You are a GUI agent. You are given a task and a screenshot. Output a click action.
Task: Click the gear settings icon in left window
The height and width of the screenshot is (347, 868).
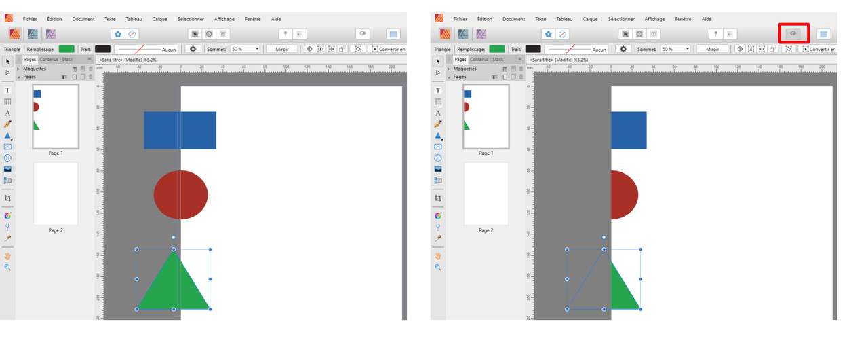pyautogui.click(x=193, y=49)
